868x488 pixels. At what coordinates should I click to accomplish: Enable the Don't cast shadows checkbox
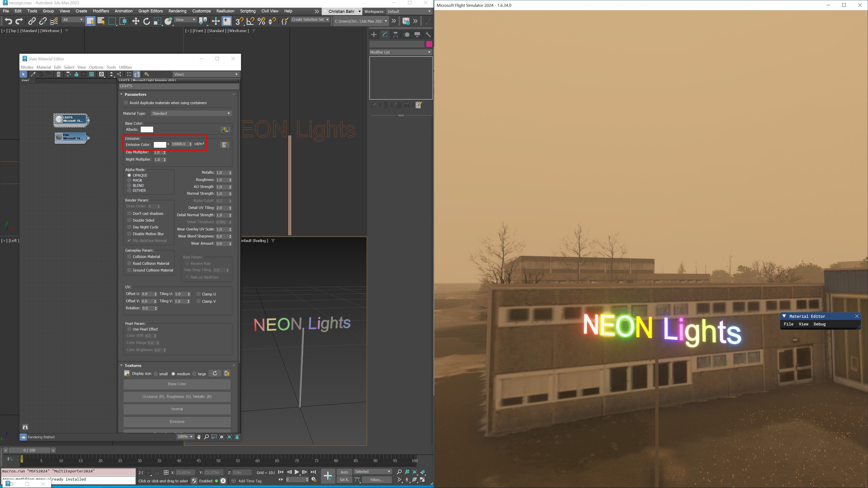coord(129,213)
